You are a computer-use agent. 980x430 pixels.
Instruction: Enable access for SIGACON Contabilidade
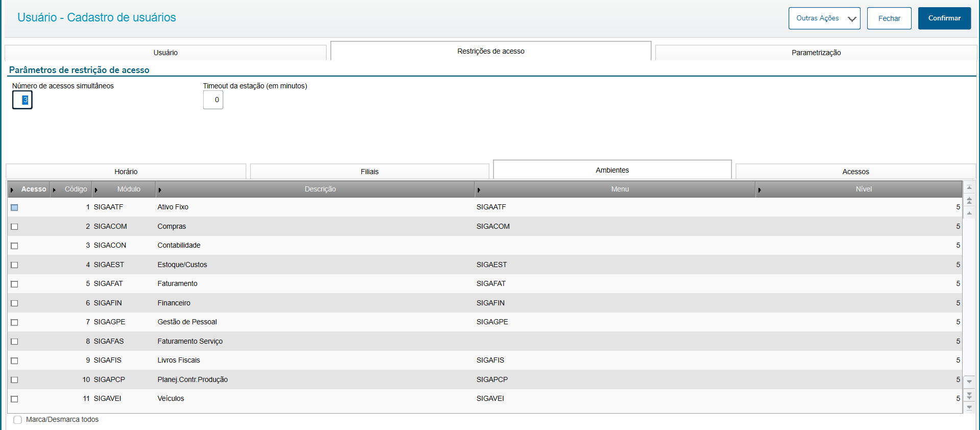(x=14, y=246)
